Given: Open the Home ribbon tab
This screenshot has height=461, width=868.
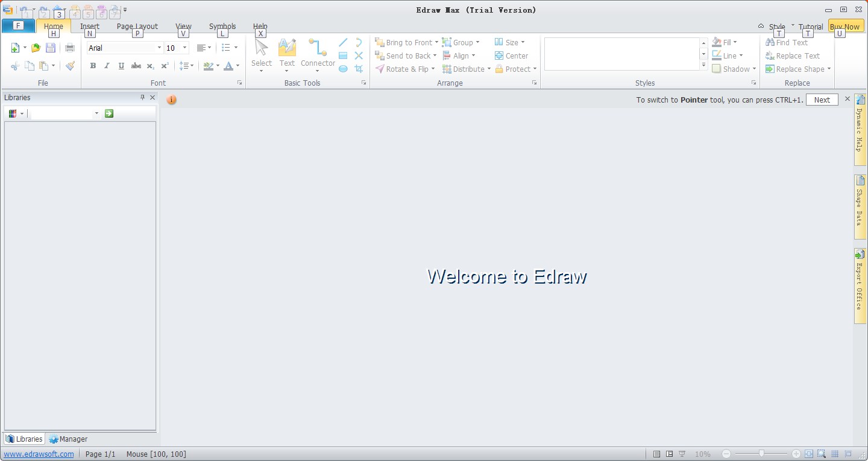Looking at the screenshot, I should click(54, 26).
